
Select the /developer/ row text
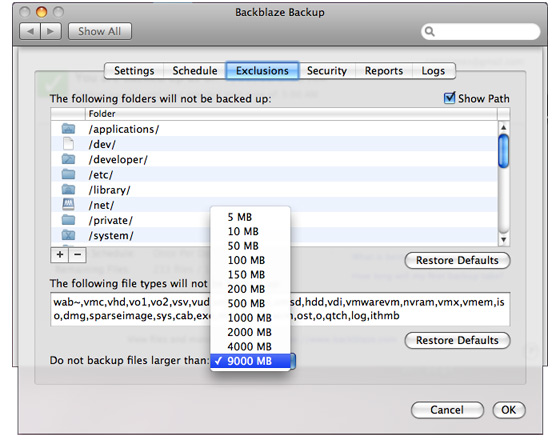[x=118, y=160]
